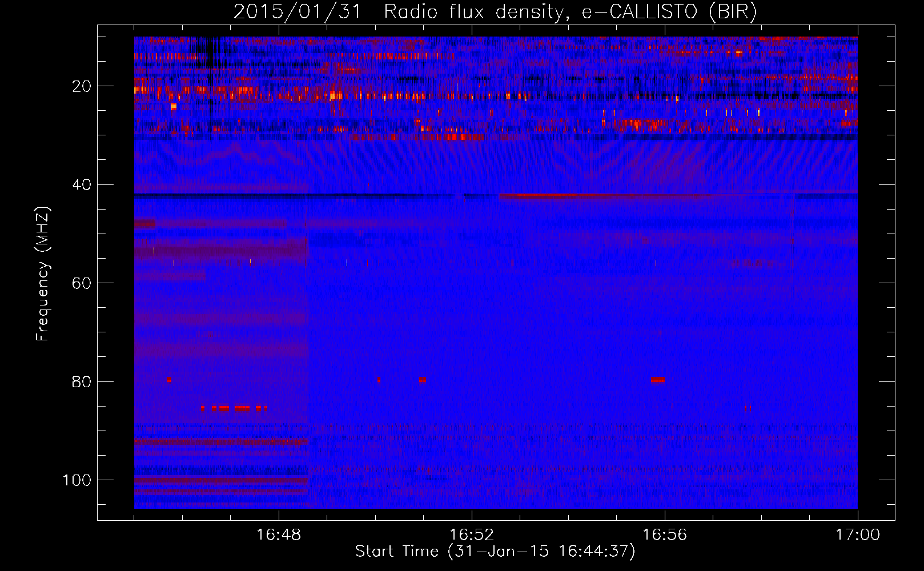The width and height of the screenshot is (924, 571).
Task: Click the date 2015/01/31 in the title
Action: (x=297, y=11)
